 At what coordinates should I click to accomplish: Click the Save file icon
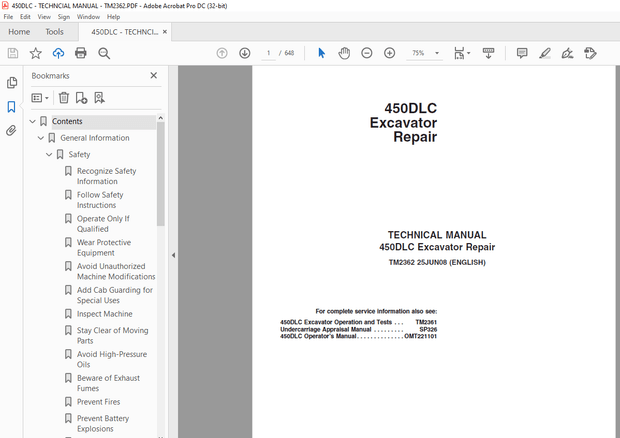click(13, 53)
